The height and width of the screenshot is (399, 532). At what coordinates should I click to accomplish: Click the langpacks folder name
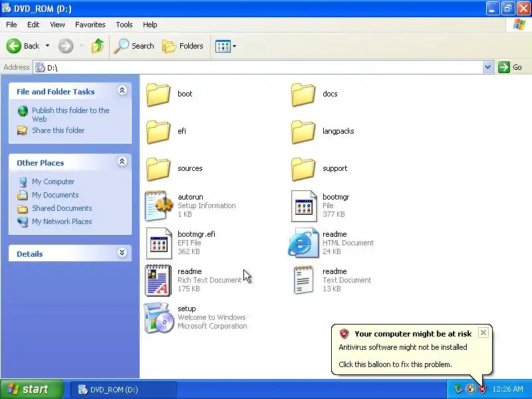click(x=338, y=131)
